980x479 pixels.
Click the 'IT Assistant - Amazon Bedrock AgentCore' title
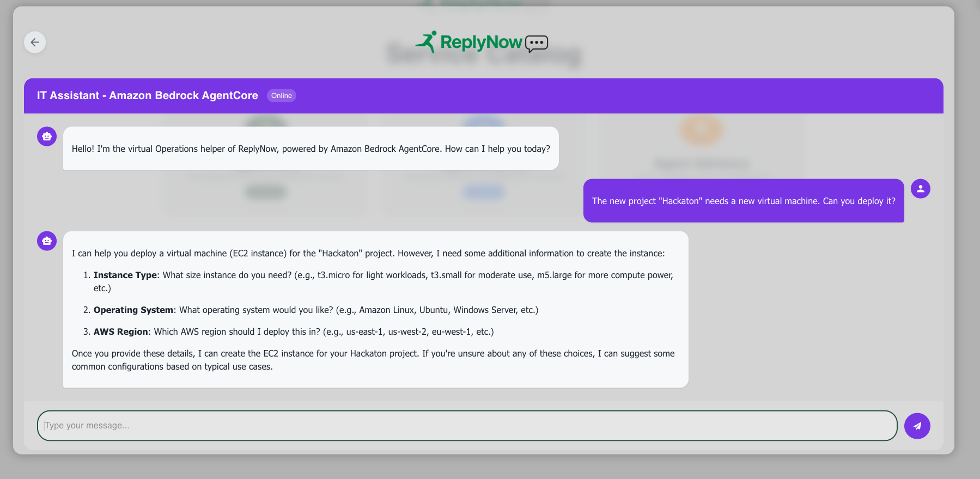(148, 96)
